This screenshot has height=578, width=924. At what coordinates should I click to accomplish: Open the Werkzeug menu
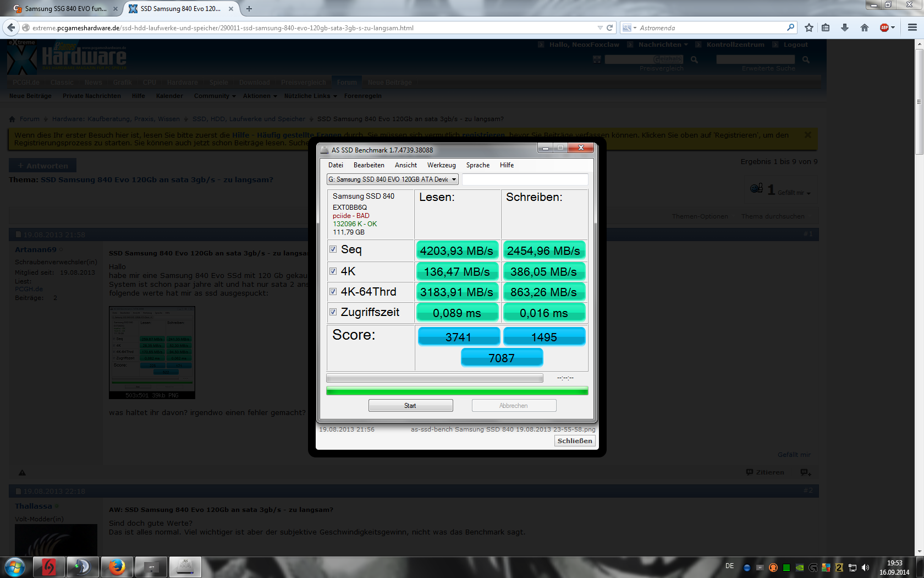(x=442, y=165)
